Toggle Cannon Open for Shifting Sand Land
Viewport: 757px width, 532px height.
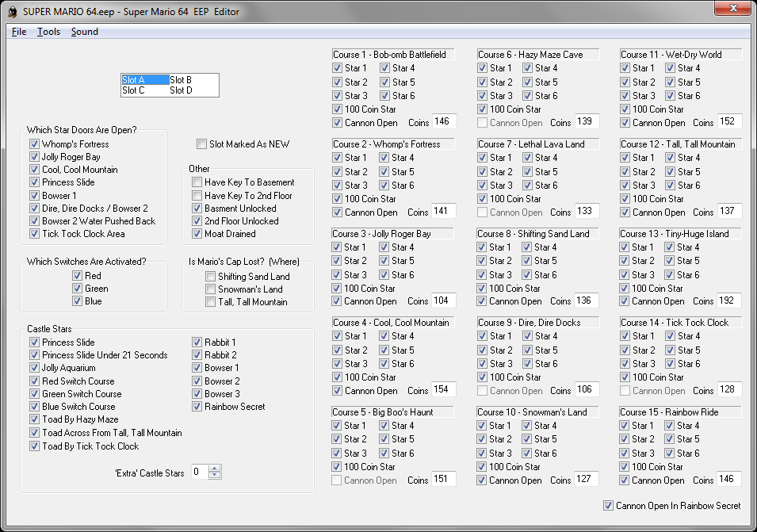pos(482,301)
